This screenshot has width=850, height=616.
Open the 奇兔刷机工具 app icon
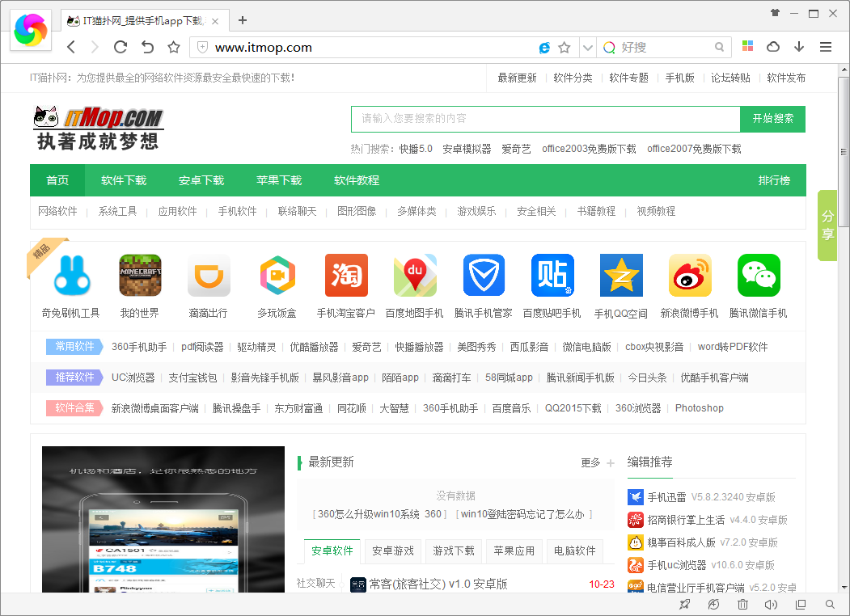(x=71, y=275)
